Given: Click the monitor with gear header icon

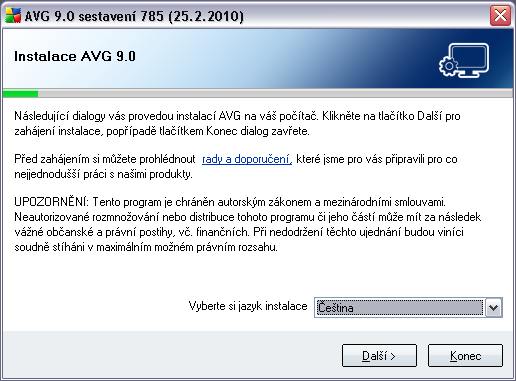Looking at the screenshot, I should pos(464,60).
